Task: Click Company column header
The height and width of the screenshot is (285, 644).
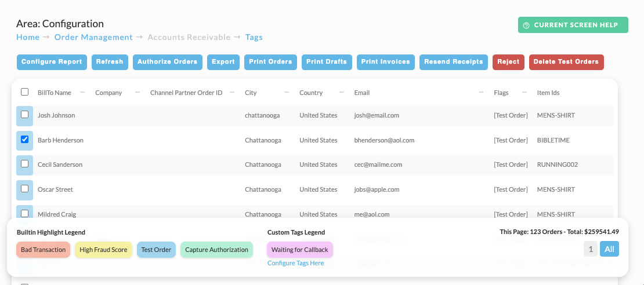Action: (108, 93)
